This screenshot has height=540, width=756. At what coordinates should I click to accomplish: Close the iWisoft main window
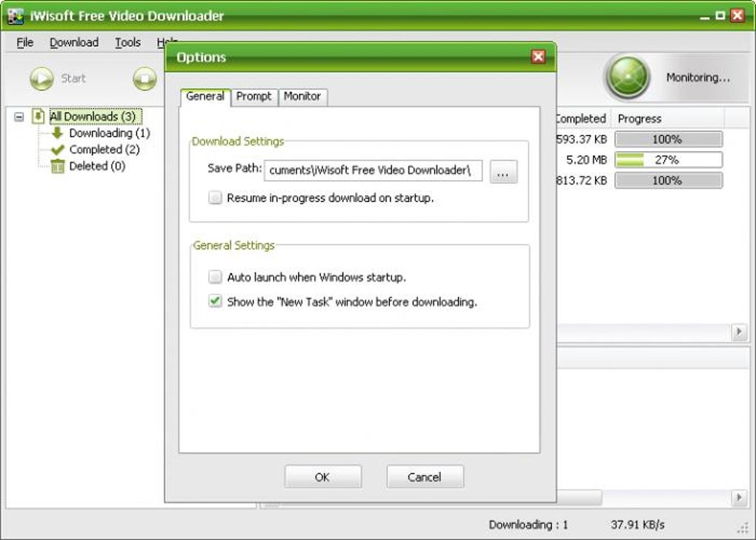(737, 16)
